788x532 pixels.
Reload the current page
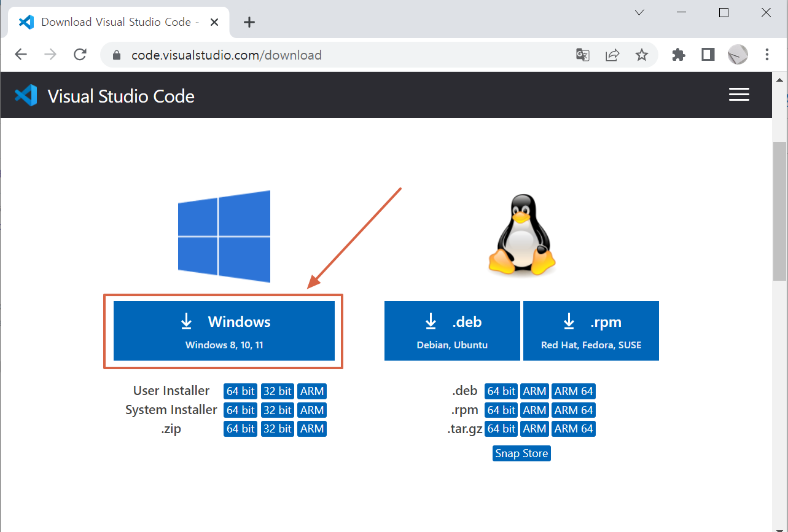point(80,55)
